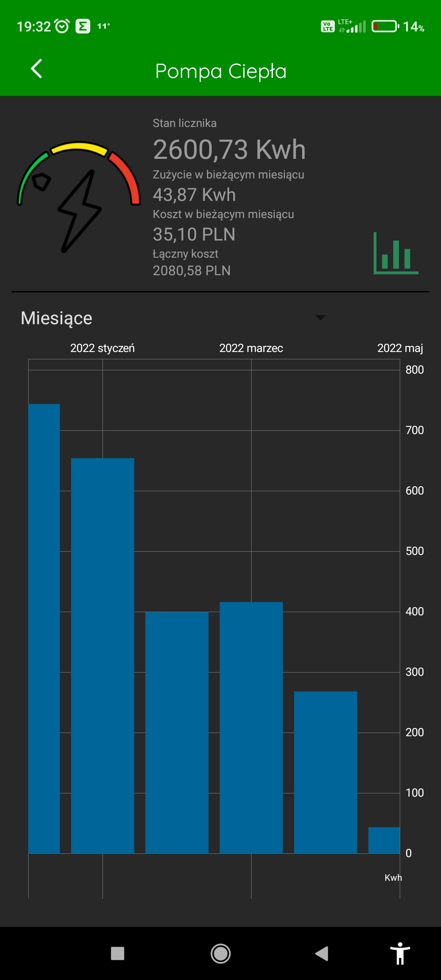The width and height of the screenshot is (441, 980).
Task: Tap the meter reading 2600,73 Kwh
Action: coord(229,149)
